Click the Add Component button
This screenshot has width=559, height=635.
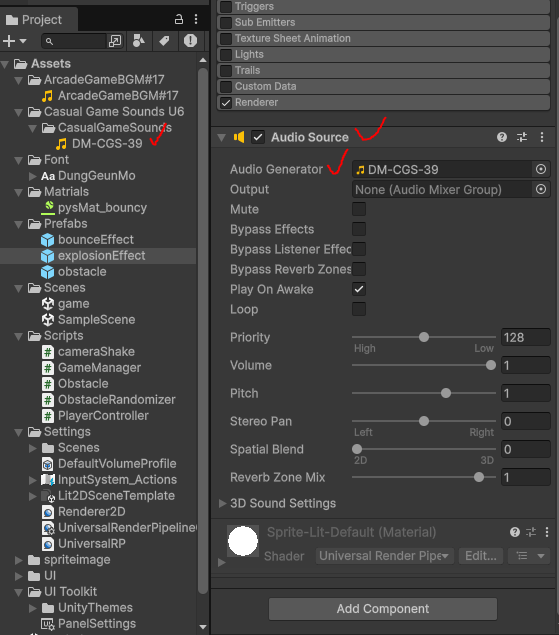coord(383,609)
